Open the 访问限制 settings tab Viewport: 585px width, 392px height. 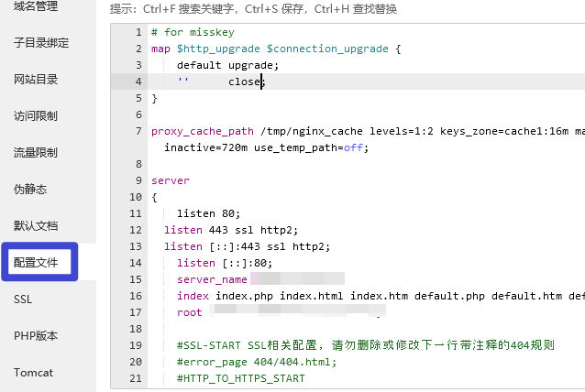[x=36, y=116]
